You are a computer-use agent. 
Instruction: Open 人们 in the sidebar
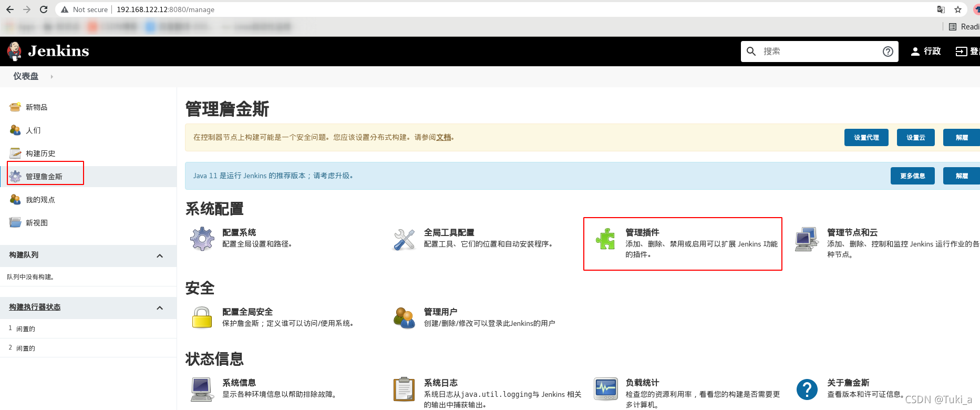(x=33, y=130)
